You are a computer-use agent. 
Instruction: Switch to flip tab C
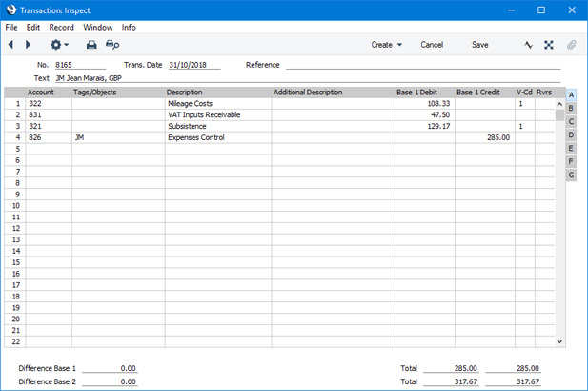[x=571, y=121]
